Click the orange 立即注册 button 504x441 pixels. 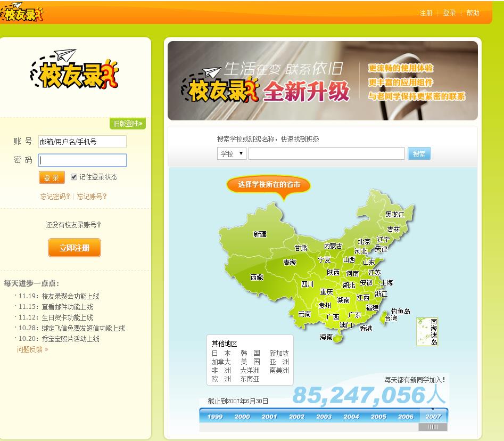pyautogui.click(x=75, y=248)
